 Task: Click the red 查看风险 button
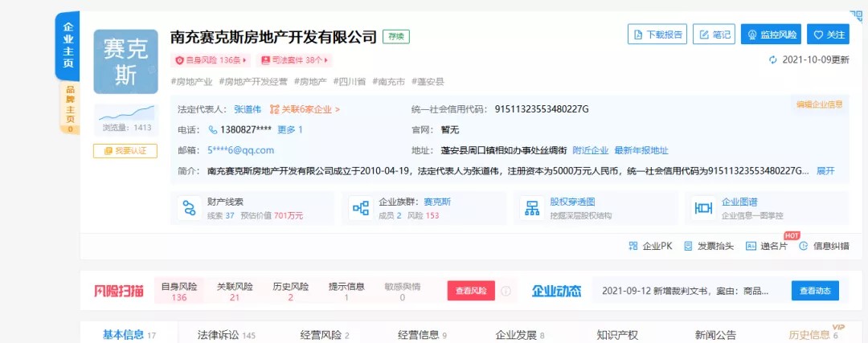pyautogui.click(x=471, y=291)
